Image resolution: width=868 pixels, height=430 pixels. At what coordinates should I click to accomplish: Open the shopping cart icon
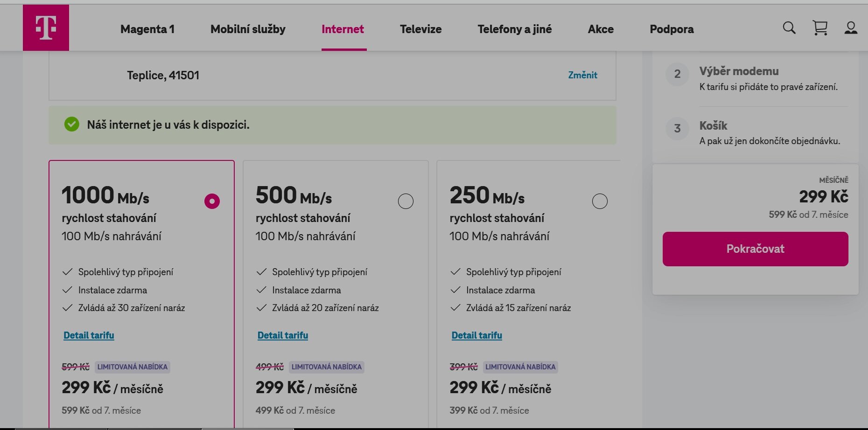click(x=820, y=28)
